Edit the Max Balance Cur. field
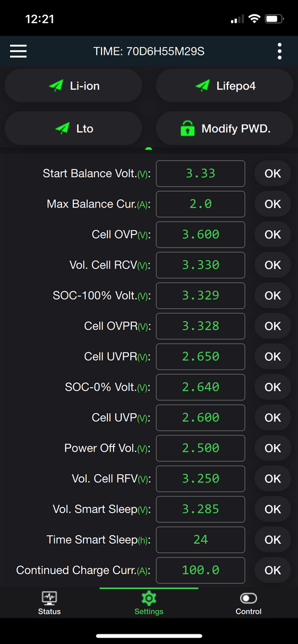 click(x=201, y=204)
